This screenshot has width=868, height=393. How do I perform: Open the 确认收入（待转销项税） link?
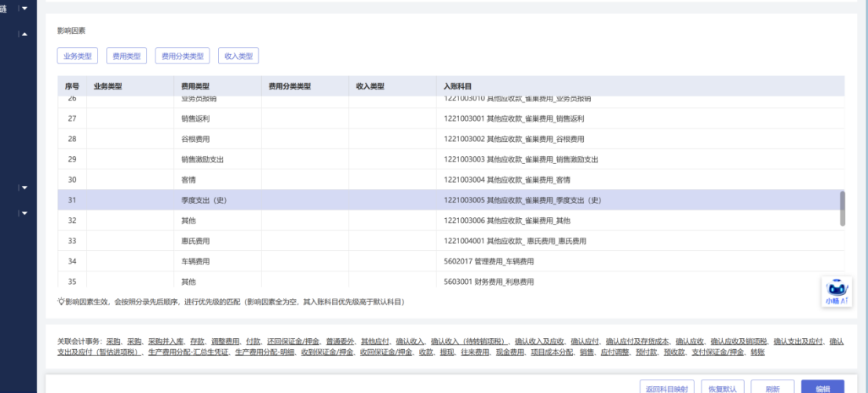pos(469,341)
